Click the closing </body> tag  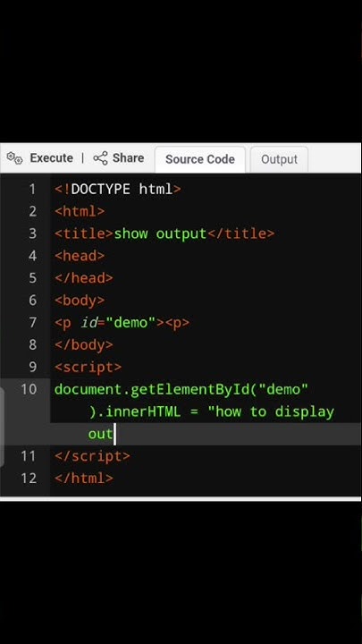click(84, 344)
